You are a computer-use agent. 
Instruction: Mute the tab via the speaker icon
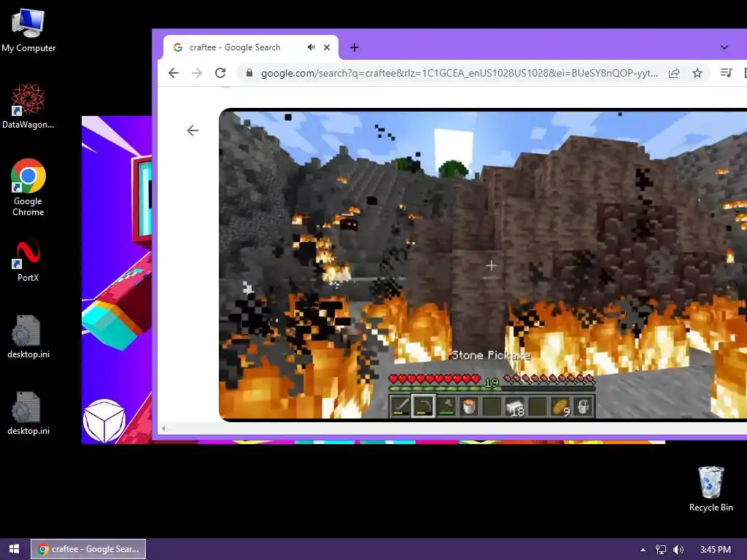[311, 47]
